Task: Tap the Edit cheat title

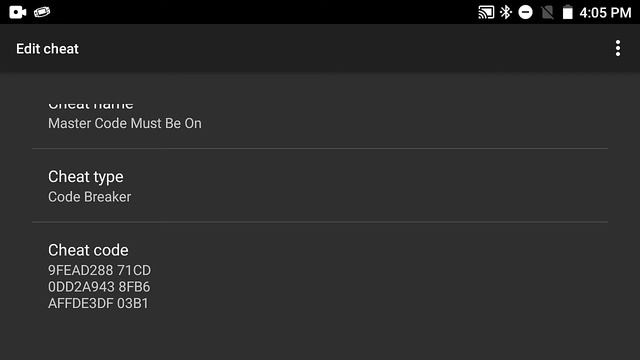Action: click(x=47, y=49)
